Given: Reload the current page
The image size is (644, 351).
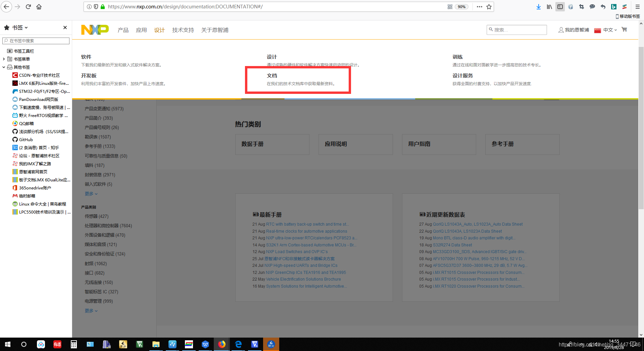Looking at the screenshot, I should (28, 7).
